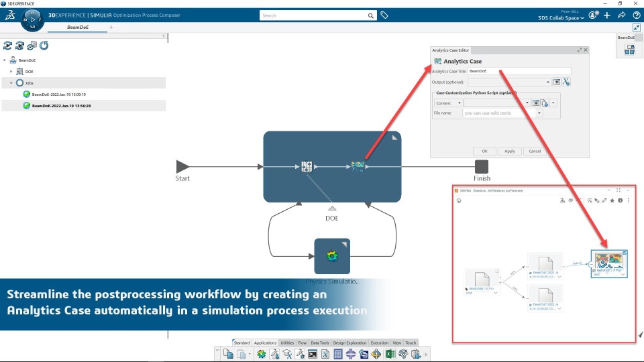
Task: Toggle the Output preview eye button
Action: click(556, 82)
